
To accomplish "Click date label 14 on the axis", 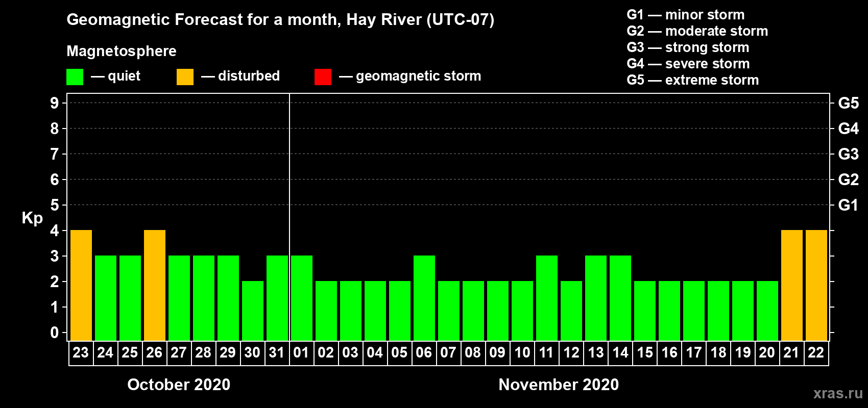I will tap(620, 352).
